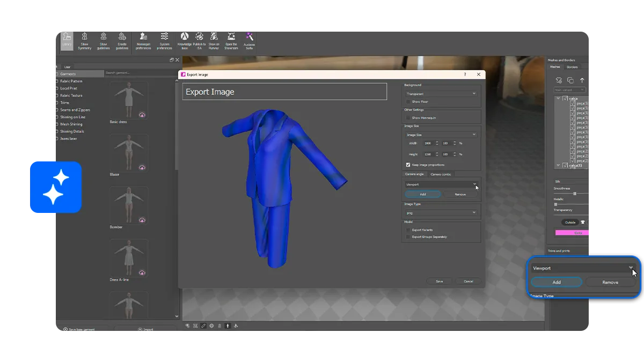
Task: Download the Dress A-line garment via cloud icon
Action: pos(142,272)
